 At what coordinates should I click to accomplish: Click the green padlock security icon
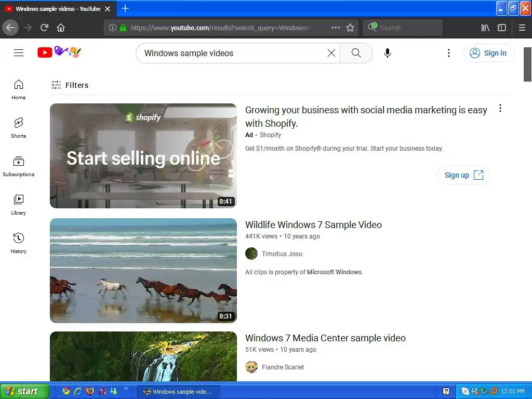coord(123,28)
